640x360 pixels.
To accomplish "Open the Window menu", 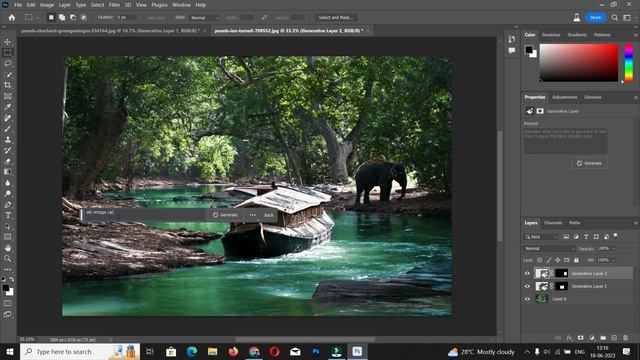I will click(181, 5).
